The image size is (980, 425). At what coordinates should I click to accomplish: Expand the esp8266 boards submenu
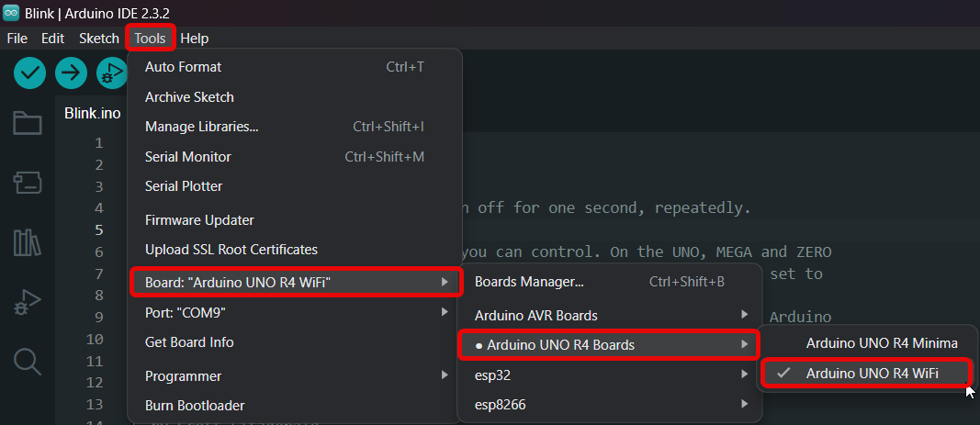[610, 405]
